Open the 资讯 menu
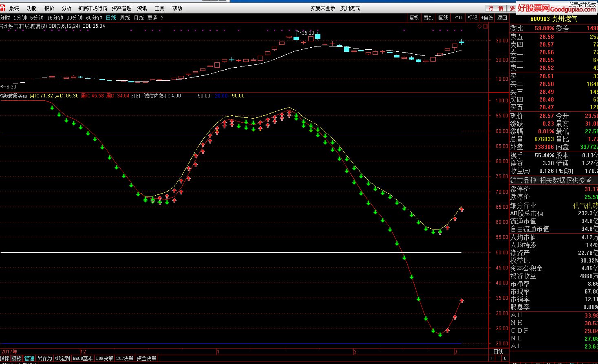 [x=142, y=8]
